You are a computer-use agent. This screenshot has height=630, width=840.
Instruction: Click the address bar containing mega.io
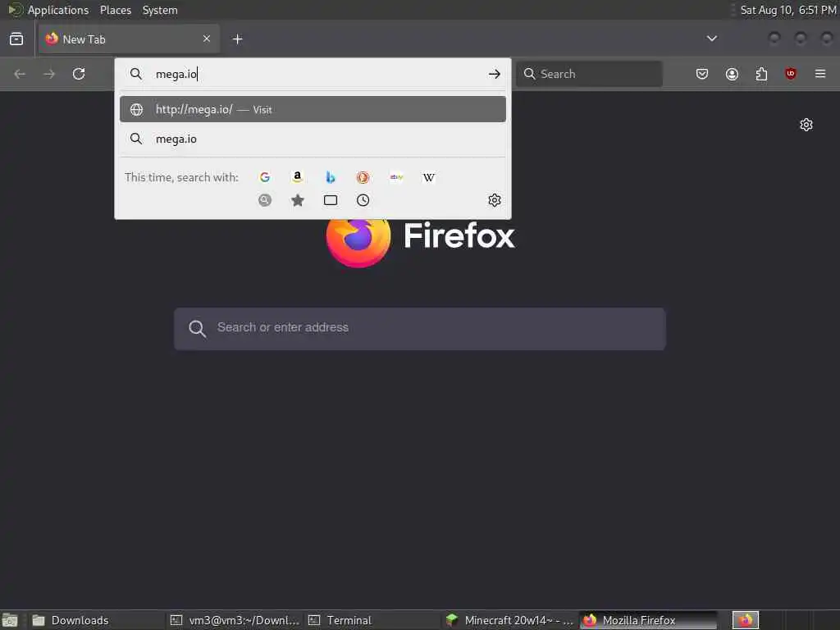313,74
